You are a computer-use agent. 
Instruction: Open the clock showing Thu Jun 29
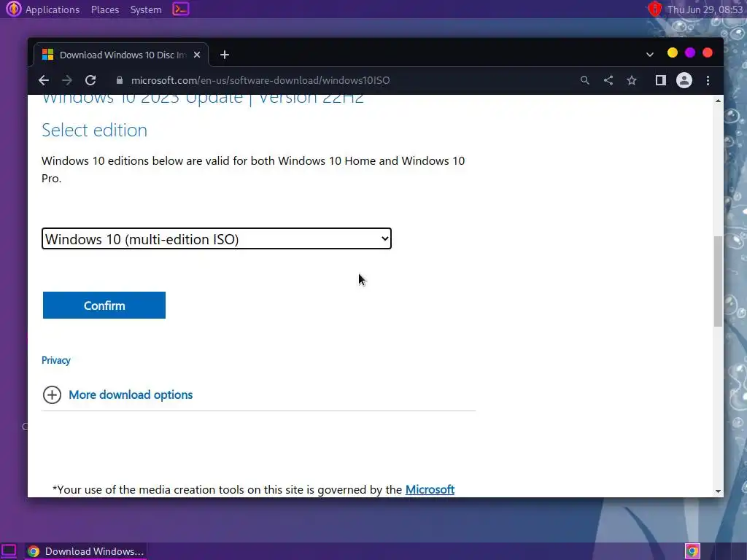(x=705, y=9)
